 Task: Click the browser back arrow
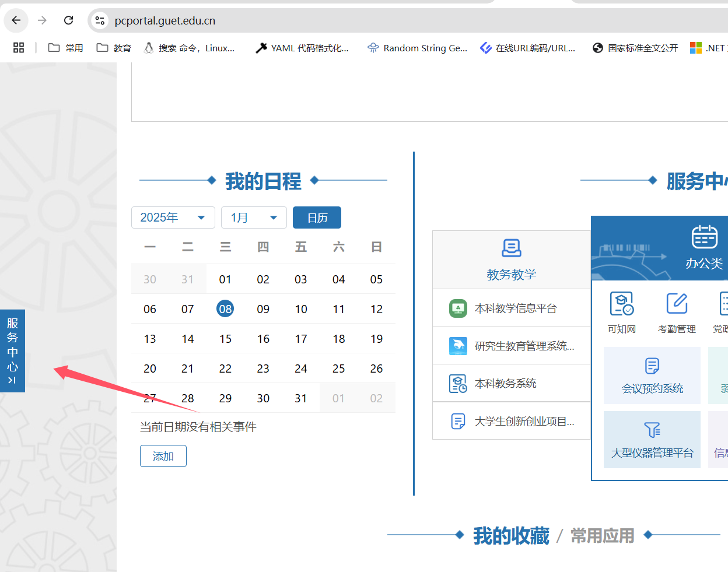tap(16, 20)
